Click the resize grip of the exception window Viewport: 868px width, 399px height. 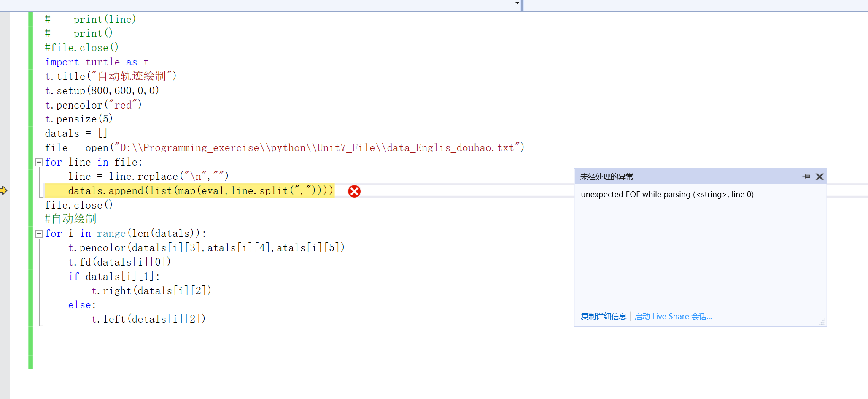tap(822, 323)
